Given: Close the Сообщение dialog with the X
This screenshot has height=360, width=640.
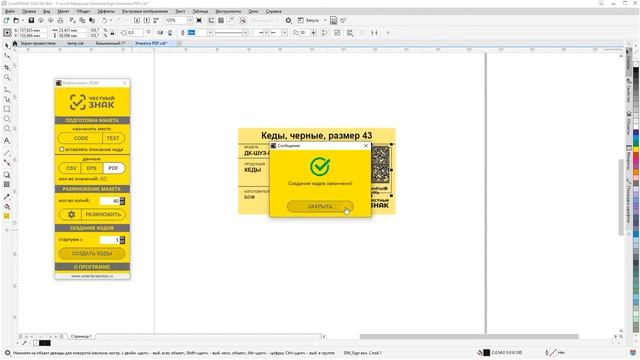Looking at the screenshot, I should point(366,146).
